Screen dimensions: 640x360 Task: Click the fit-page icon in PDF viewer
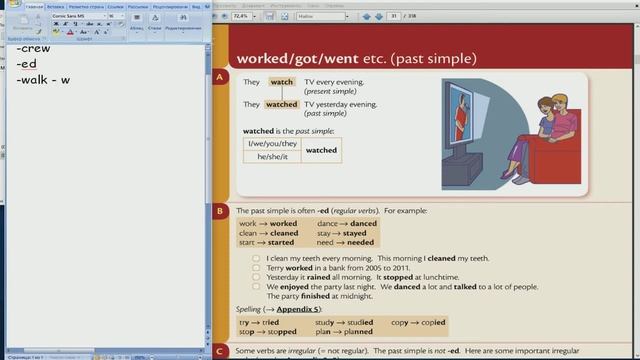tap(284, 16)
